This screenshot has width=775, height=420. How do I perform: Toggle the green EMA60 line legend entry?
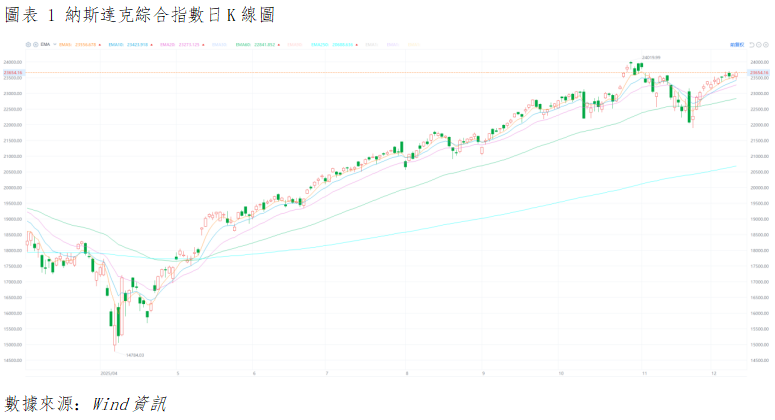click(x=241, y=45)
